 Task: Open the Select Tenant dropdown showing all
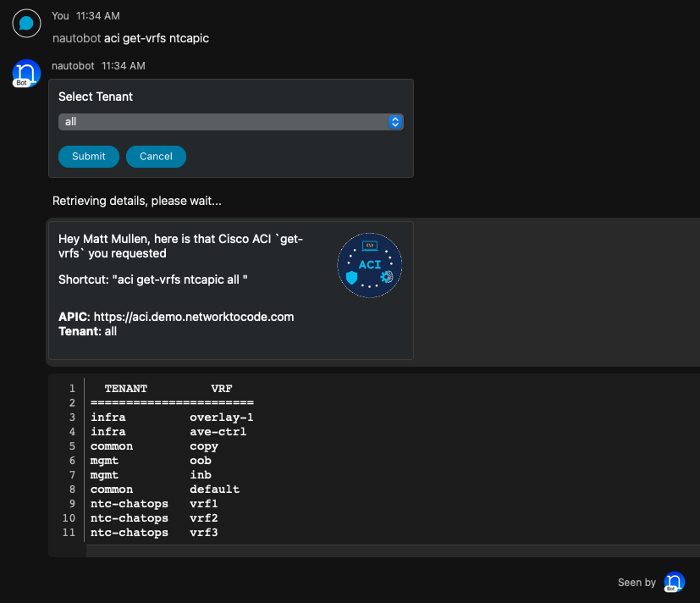(x=231, y=122)
